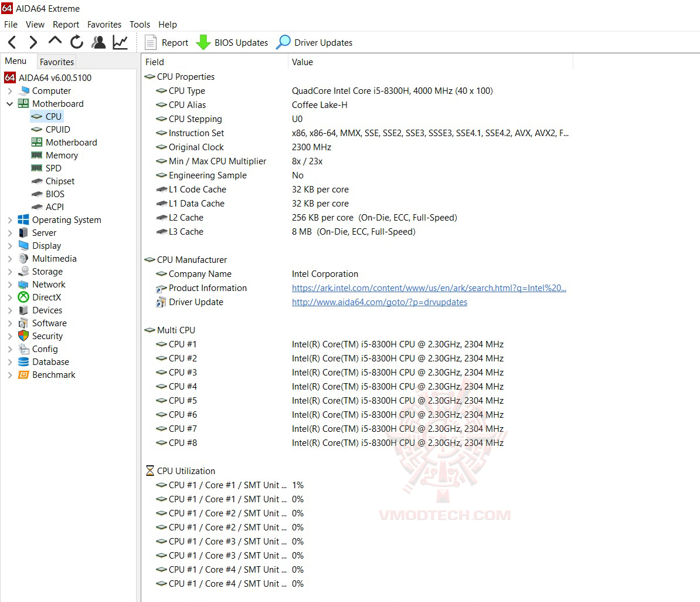Select AIDA64 v6.00.5100 root node
Image resolution: width=700 pixels, height=602 pixels.
(x=48, y=78)
